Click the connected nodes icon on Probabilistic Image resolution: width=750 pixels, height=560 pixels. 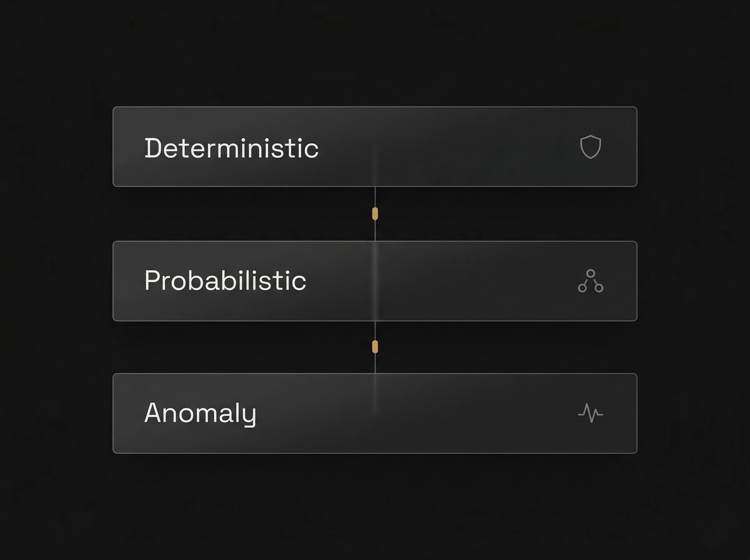(x=590, y=281)
